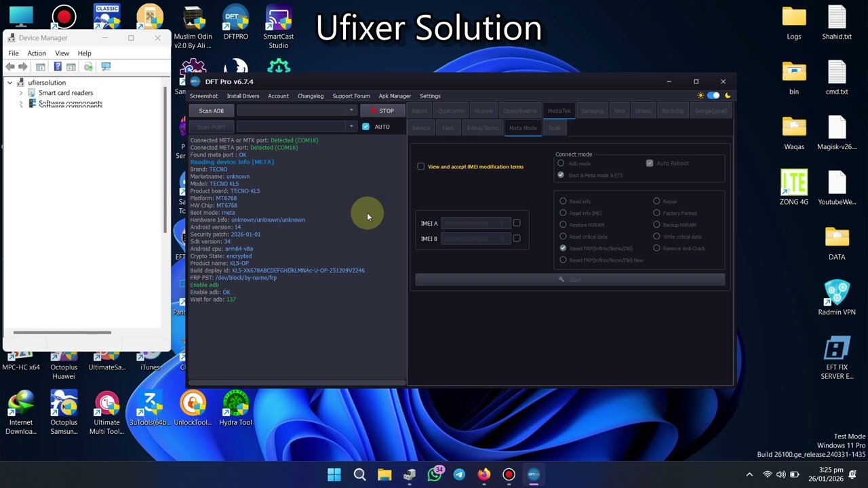
Task: Collapse the ufiersolution tree node
Action: [10, 83]
